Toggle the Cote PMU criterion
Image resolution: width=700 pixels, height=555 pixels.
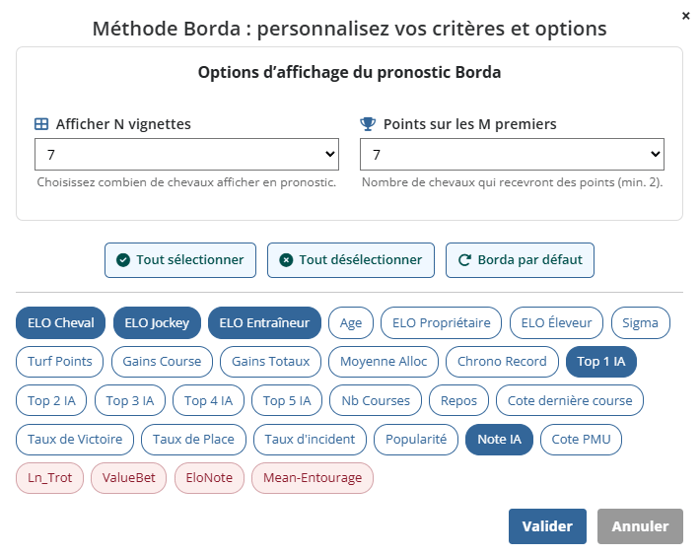tap(580, 439)
